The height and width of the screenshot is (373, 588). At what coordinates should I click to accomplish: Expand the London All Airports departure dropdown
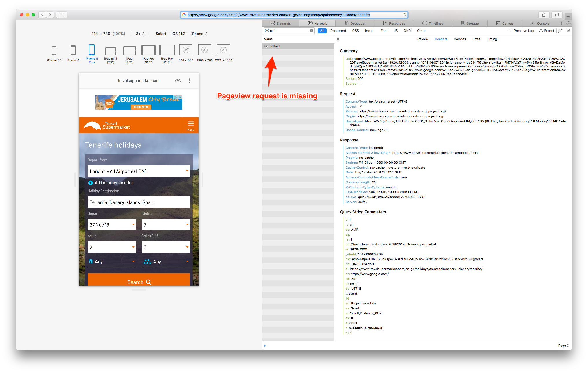pos(139,171)
